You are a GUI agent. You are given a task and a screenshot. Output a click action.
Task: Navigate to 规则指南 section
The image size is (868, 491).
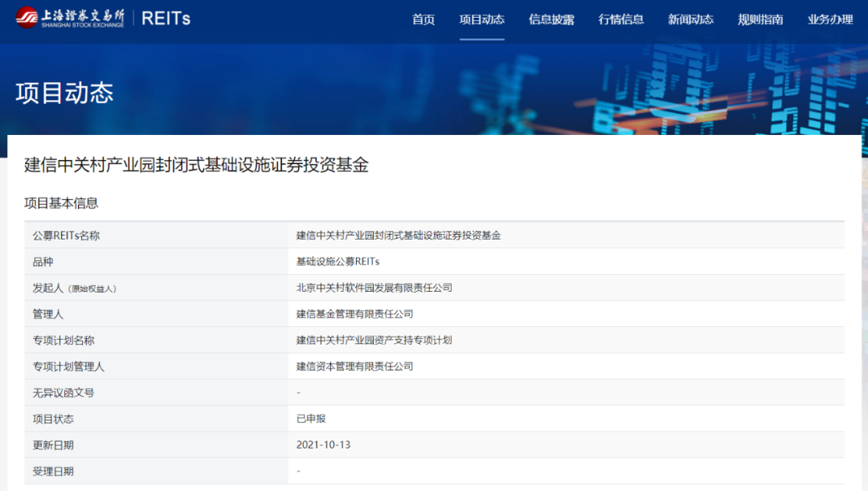[x=760, y=19]
